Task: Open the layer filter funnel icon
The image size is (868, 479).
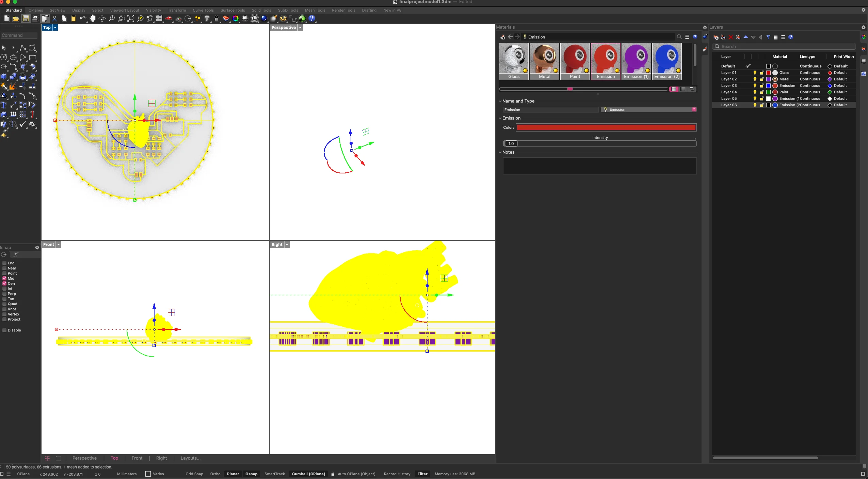Action: tap(768, 37)
